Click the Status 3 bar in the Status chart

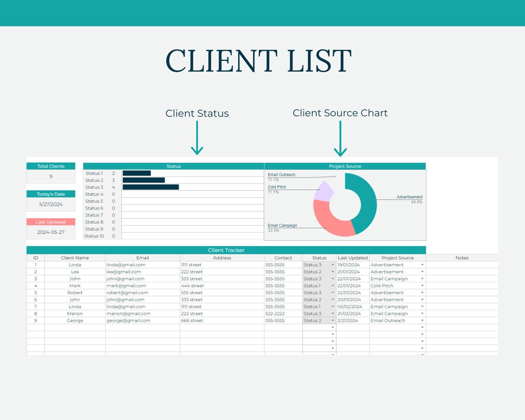[x=150, y=187]
